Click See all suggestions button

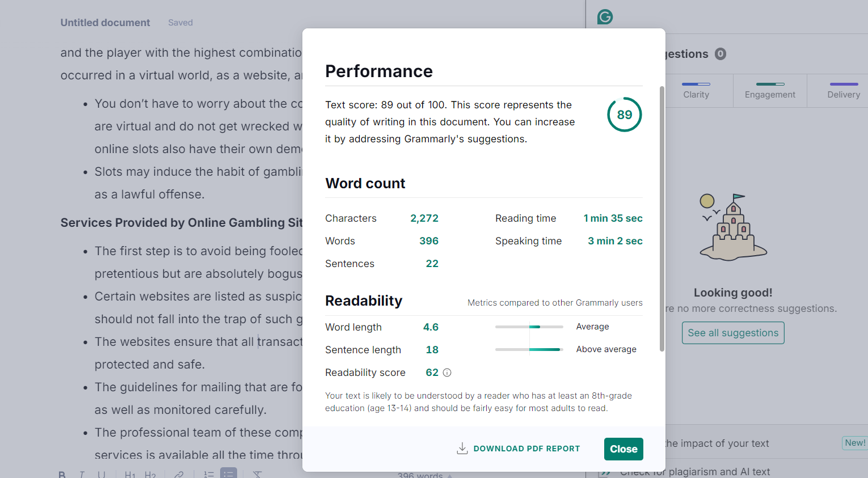tap(733, 333)
